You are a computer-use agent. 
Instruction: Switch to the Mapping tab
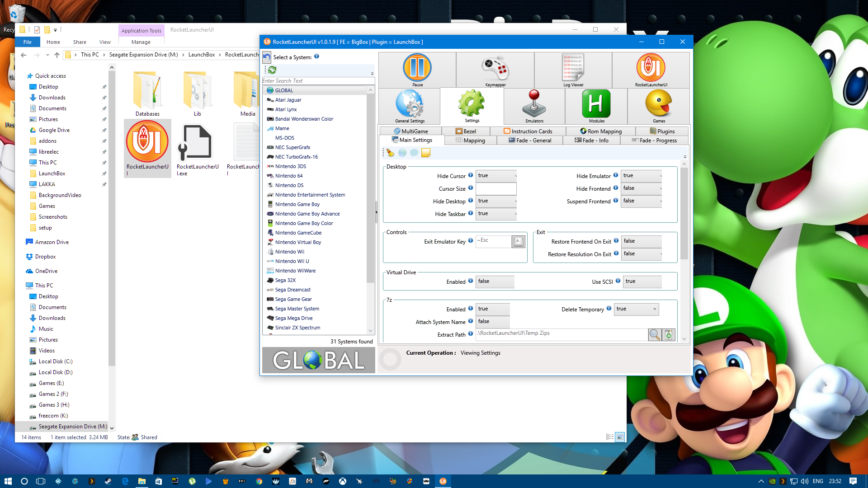[470, 141]
